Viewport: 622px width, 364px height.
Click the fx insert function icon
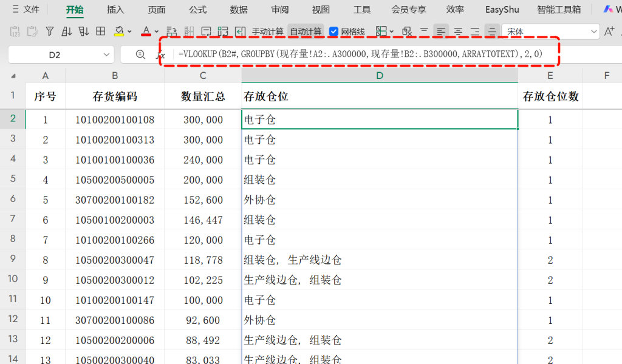160,55
